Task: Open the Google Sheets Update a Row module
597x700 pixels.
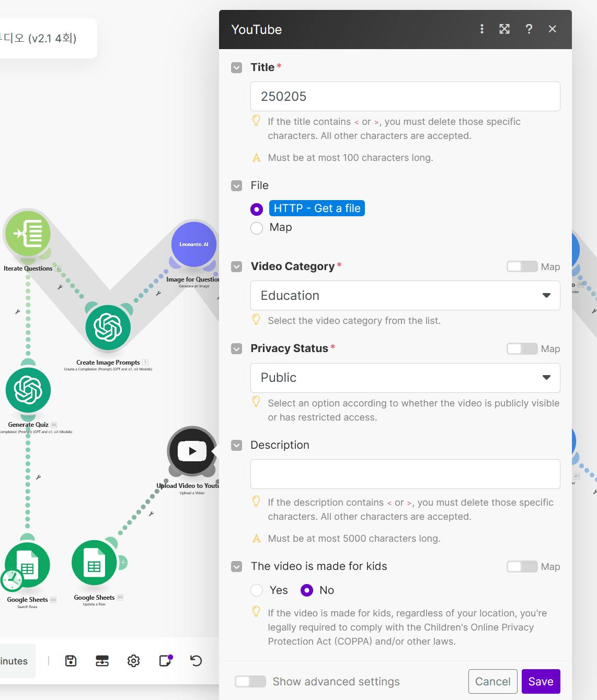Action: tap(94, 563)
